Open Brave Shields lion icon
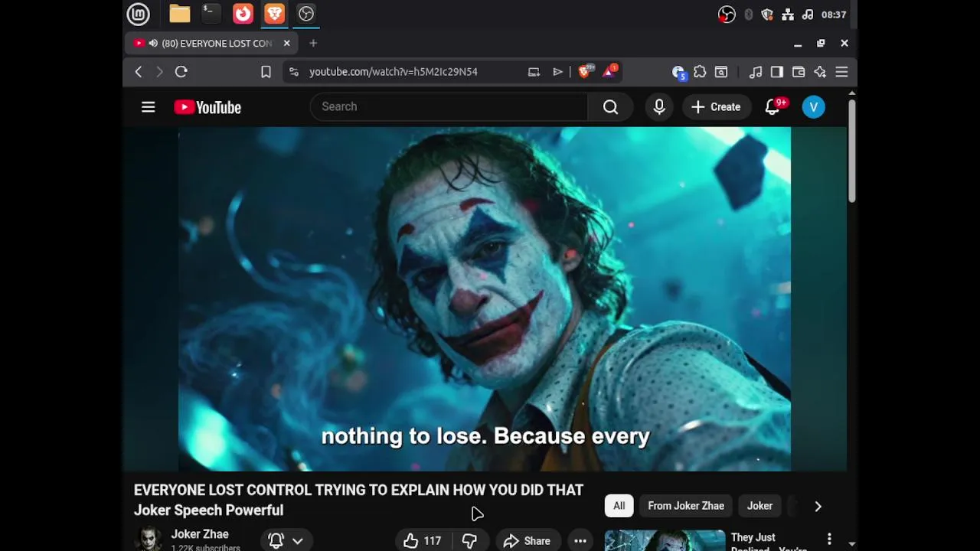Viewport: 980px width, 551px height. [585, 71]
